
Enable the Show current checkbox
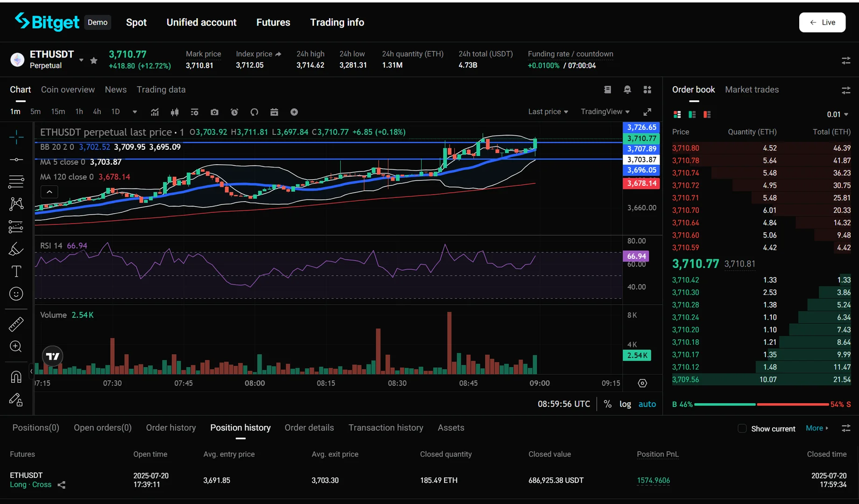[742, 428]
